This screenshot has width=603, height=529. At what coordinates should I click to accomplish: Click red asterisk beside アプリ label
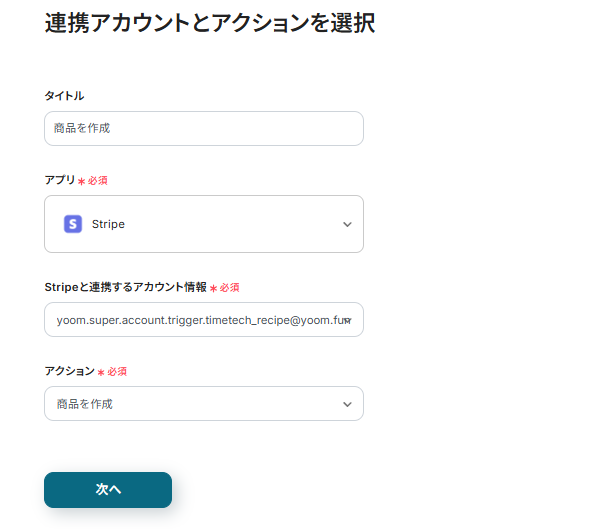pyautogui.click(x=81, y=181)
